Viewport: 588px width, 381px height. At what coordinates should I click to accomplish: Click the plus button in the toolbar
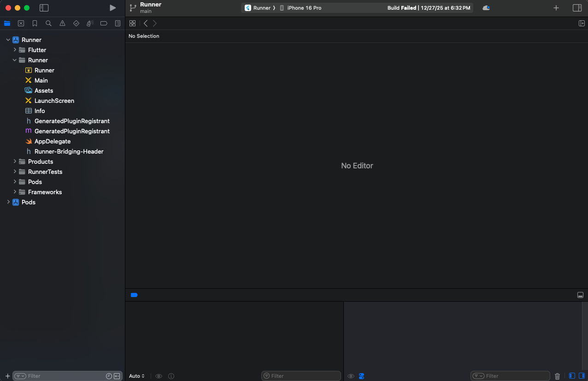tap(556, 8)
